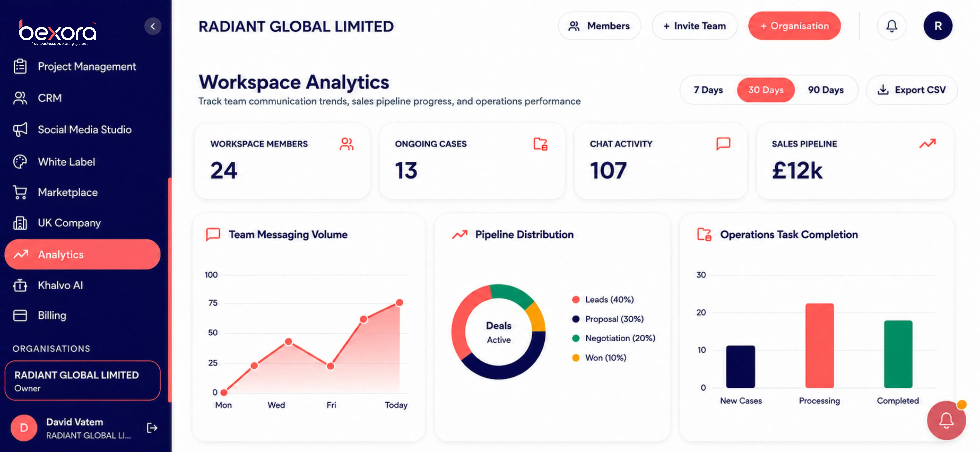Image resolution: width=980 pixels, height=452 pixels.
Task: Select the 30 Days range
Action: (766, 90)
